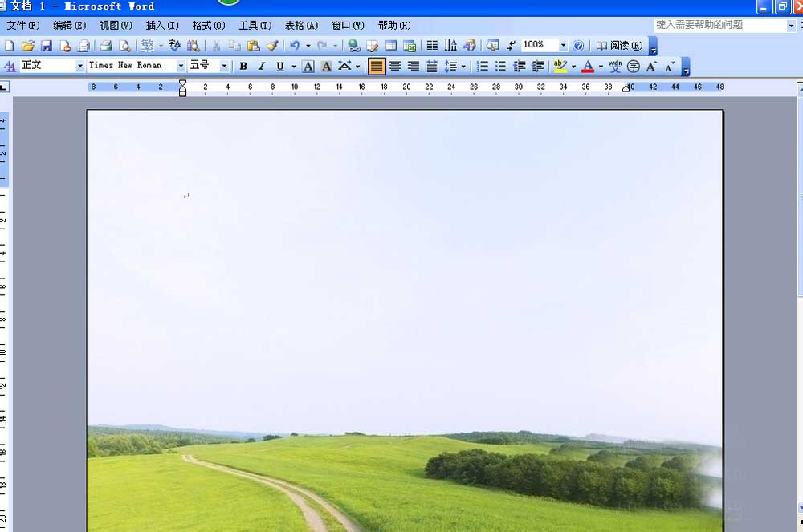Open the 插入 (Insert) menu
The height and width of the screenshot is (532, 803).
click(x=162, y=26)
